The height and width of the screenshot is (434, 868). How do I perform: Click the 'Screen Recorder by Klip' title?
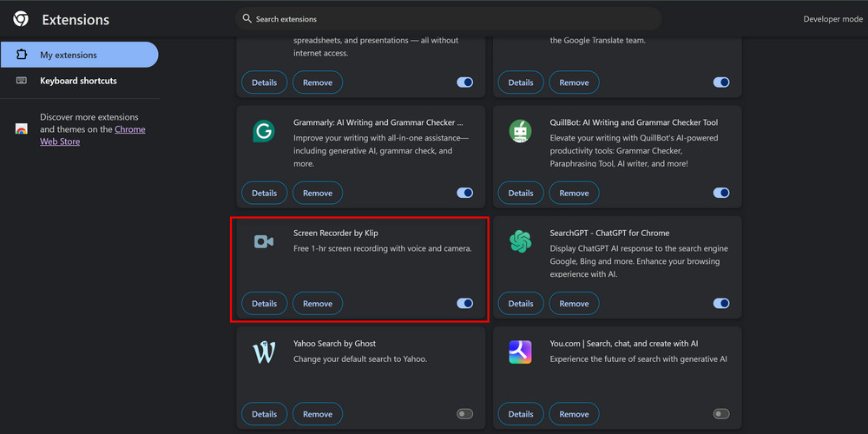coord(335,233)
